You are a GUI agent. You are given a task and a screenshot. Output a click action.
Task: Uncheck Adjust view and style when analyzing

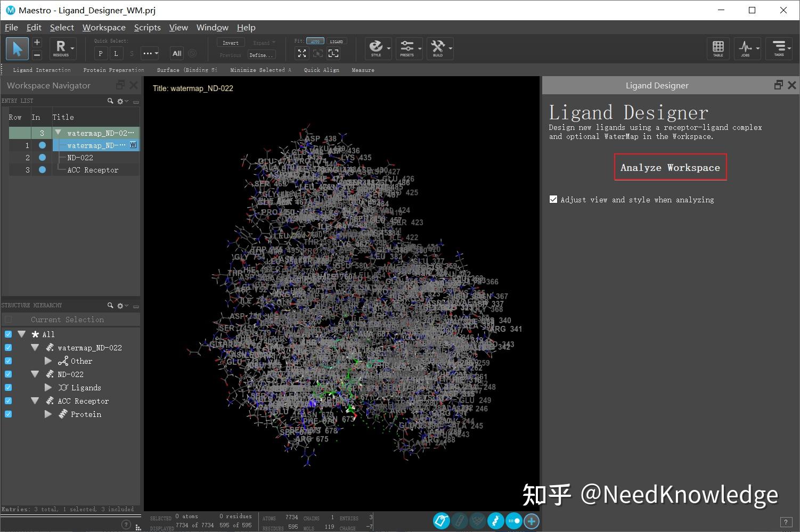553,199
